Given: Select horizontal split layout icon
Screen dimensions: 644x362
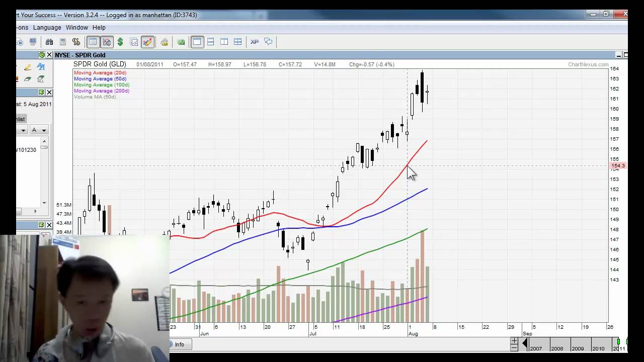Looking at the screenshot, I should (x=210, y=42).
